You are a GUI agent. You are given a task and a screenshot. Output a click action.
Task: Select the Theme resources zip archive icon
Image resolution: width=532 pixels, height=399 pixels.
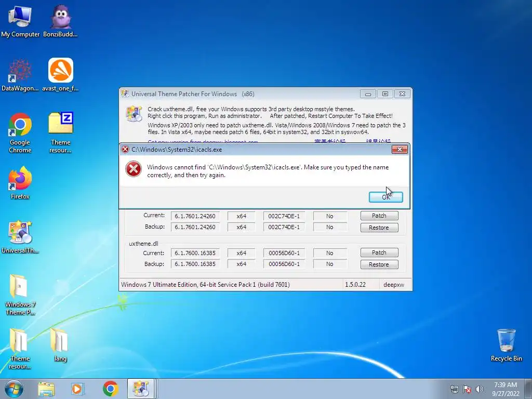click(60, 133)
